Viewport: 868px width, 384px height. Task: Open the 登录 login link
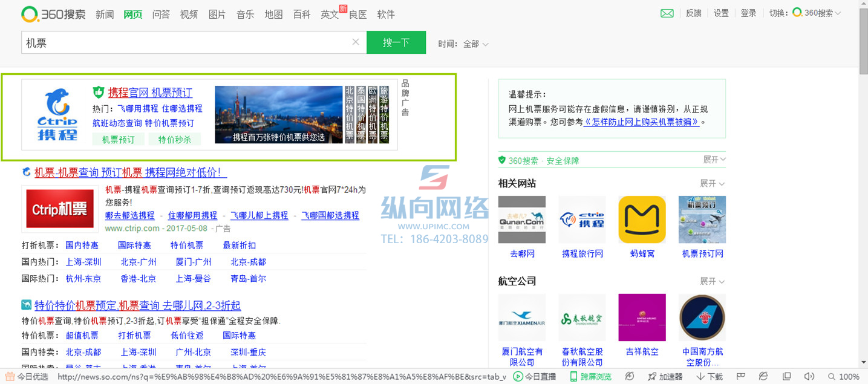pyautogui.click(x=748, y=13)
